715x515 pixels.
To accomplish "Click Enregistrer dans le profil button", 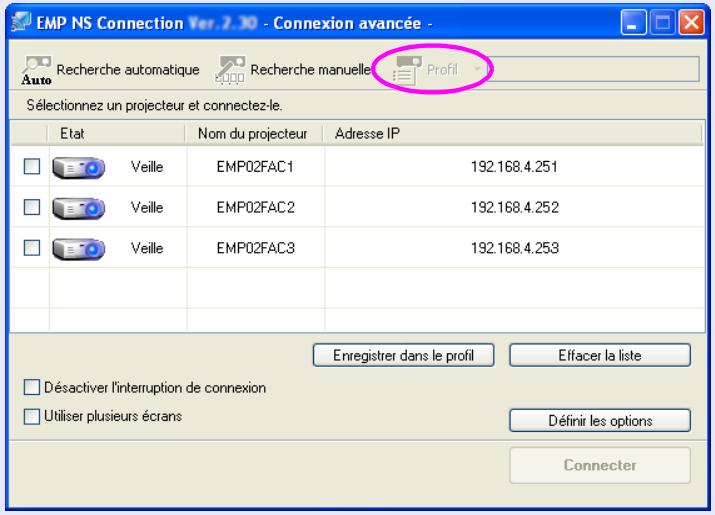I will pos(404,355).
